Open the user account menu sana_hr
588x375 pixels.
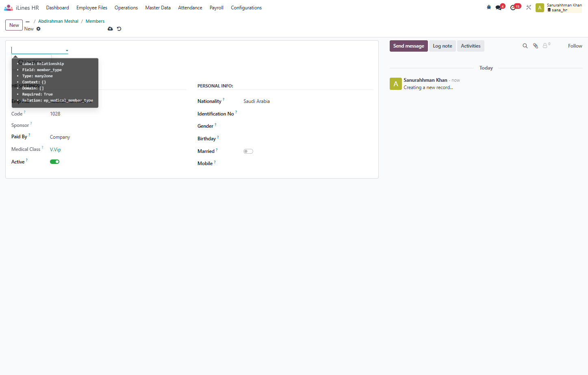click(x=564, y=8)
